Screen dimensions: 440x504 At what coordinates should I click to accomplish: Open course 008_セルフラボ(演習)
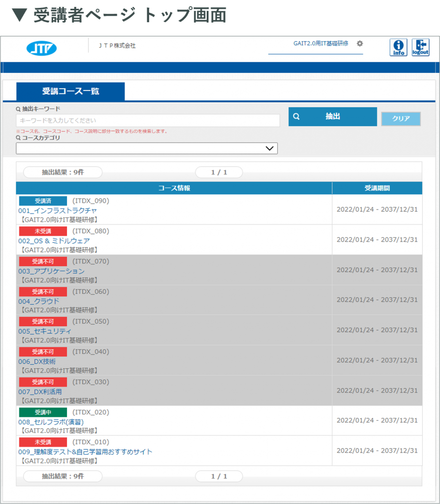[x=51, y=422]
